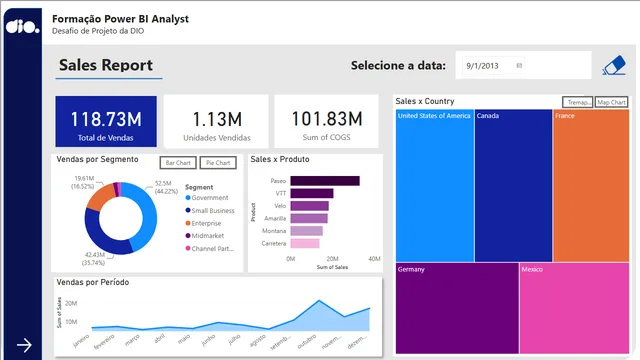Click the orange Enterprise donut slice
This screenshot has width=640, height=360.
pos(100,198)
